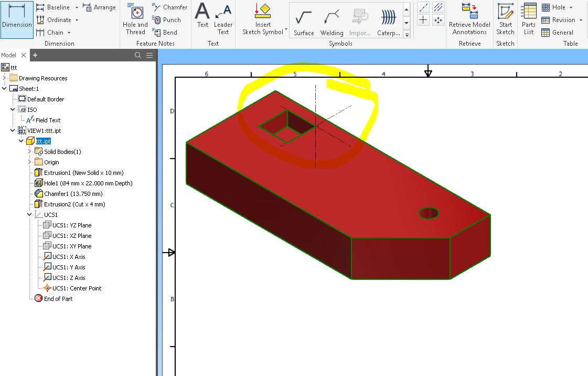The image size is (588, 376).
Task: Click the Centerline Bisector tool icon
Action: coord(438,7)
